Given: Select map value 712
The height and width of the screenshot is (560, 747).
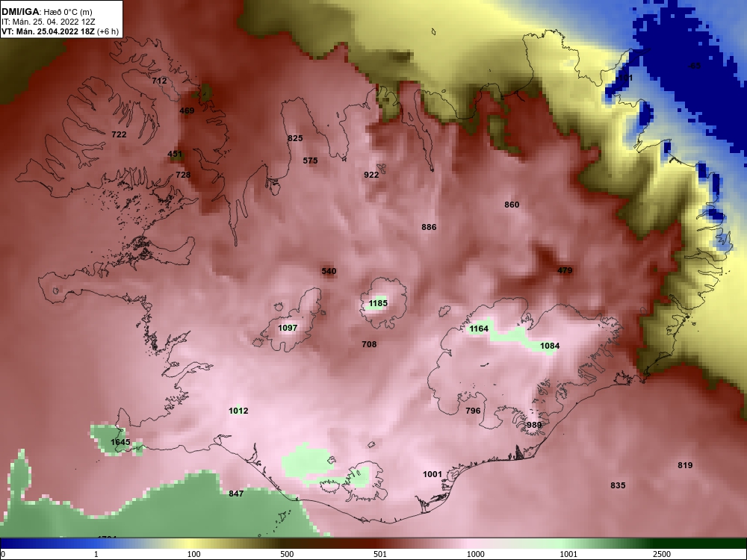Looking at the screenshot, I should point(160,81).
